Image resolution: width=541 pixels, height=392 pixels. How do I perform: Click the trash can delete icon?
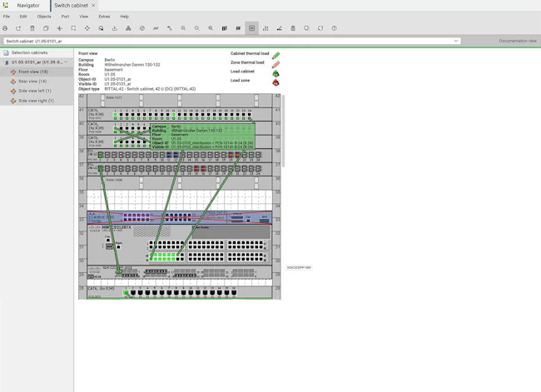[x=32, y=28]
